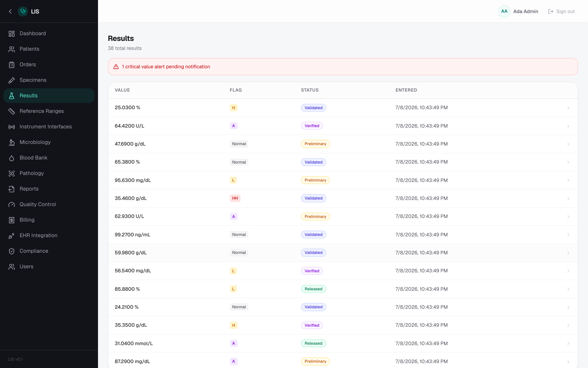Viewport: 588px width, 368px height.
Task: Click the LIS v0.1 version label
Action: coord(15,359)
